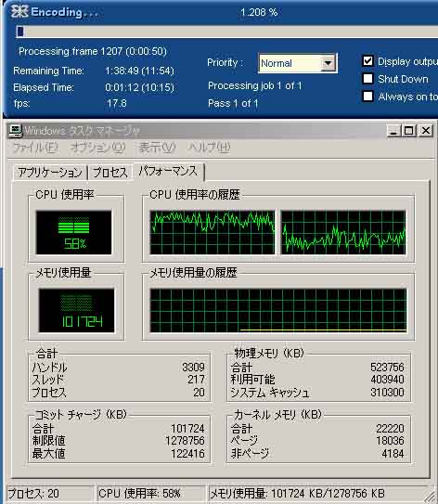Uncheck the Display output checkbox
This screenshot has width=438, height=504.
[368, 60]
